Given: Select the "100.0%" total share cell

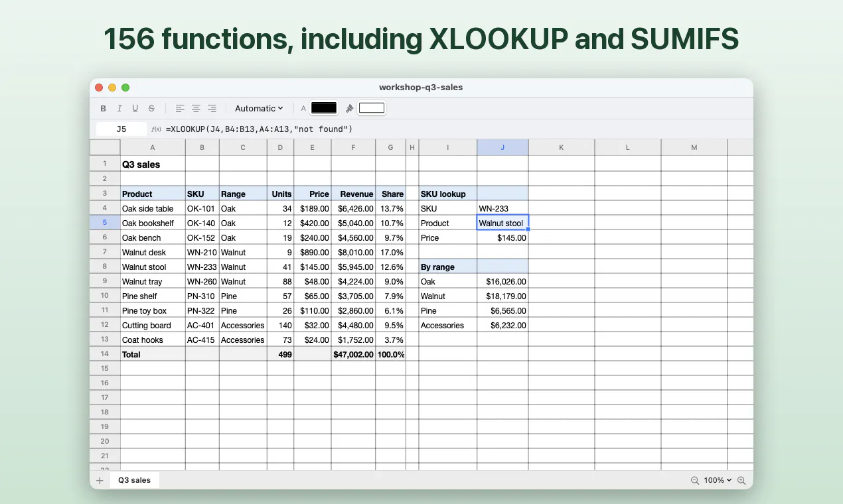Looking at the screenshot, I should pyautogui.click(x=391, y=354).
